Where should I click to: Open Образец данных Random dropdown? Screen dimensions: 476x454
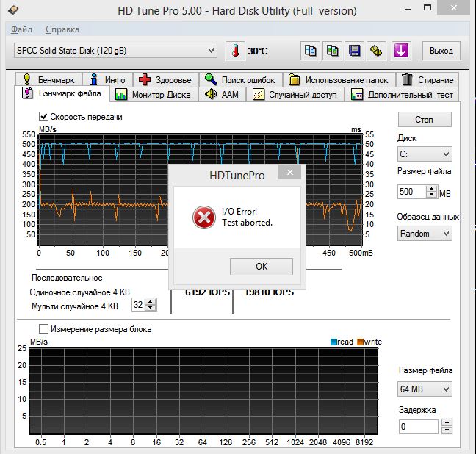(x=425, y=234)
